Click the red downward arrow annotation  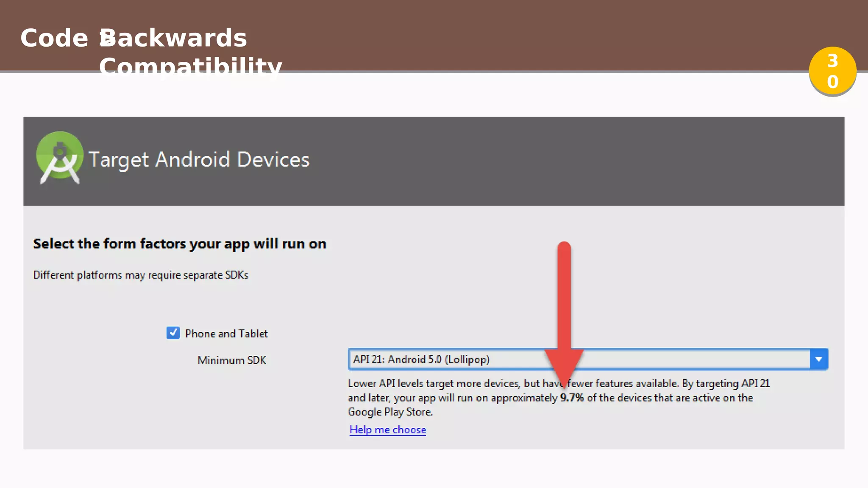point(564,305)
